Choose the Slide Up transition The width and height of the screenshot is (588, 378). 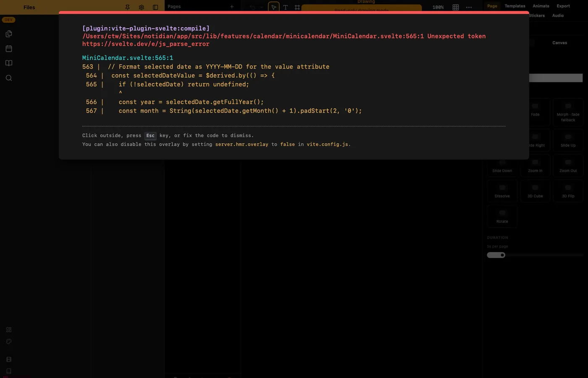[x=568, y=140]
